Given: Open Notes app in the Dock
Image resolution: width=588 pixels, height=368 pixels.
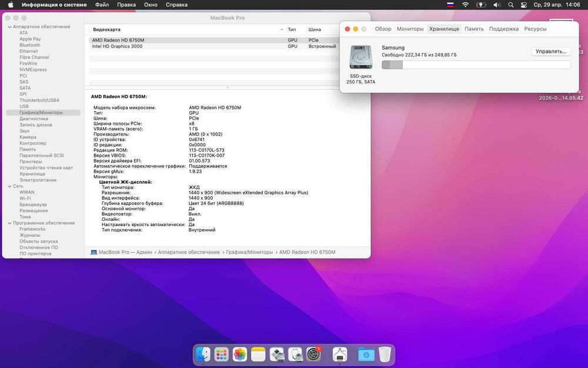Looking at the screenshot, I should click(x=258, y=354).
